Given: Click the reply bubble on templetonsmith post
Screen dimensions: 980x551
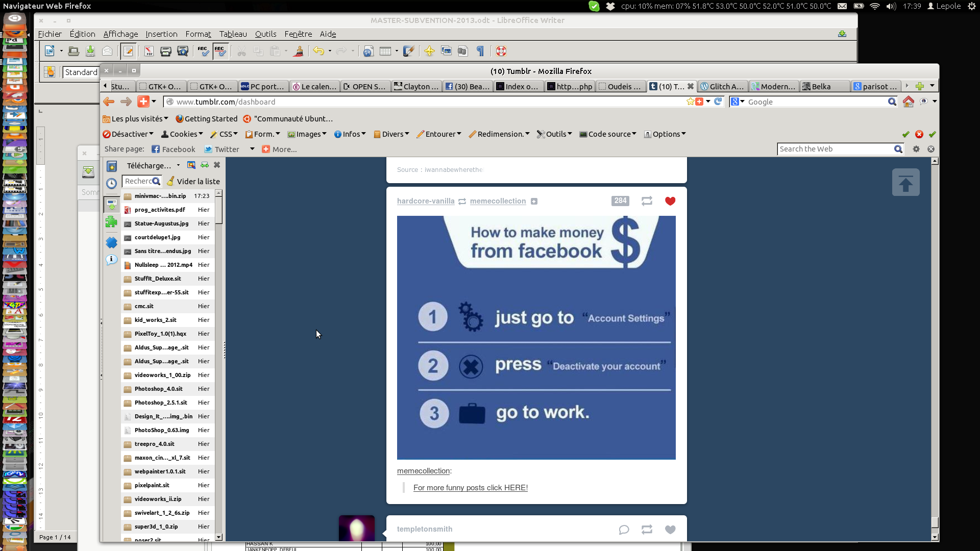Looking at the screenshot, I should (x=624, y=530).
